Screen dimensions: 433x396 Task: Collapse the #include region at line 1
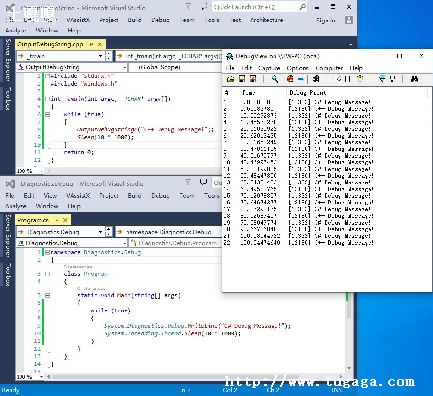47,76
